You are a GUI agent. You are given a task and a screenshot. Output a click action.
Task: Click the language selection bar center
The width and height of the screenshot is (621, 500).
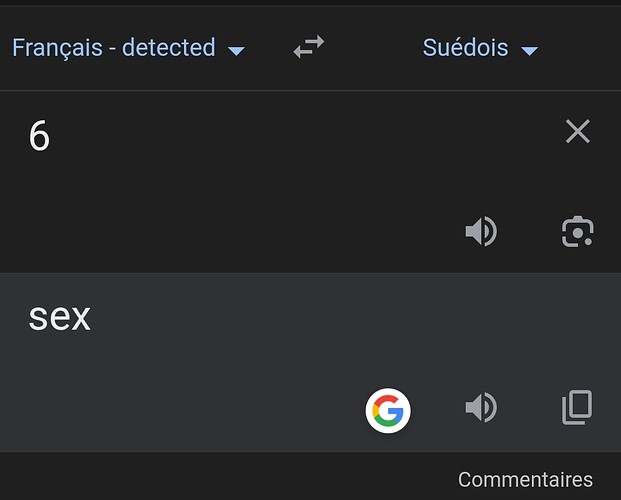point(310,48)
